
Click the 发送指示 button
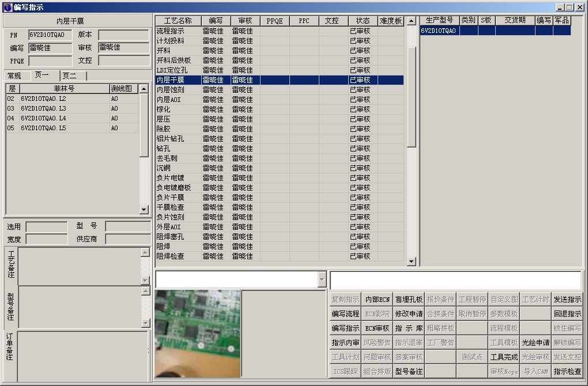567,300
